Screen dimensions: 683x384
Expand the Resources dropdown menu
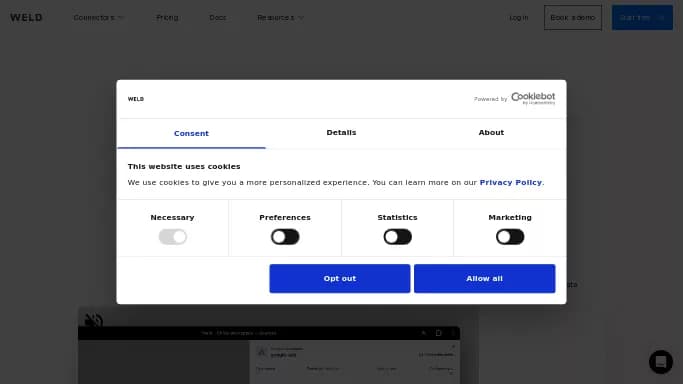click(x=281, y=17)
